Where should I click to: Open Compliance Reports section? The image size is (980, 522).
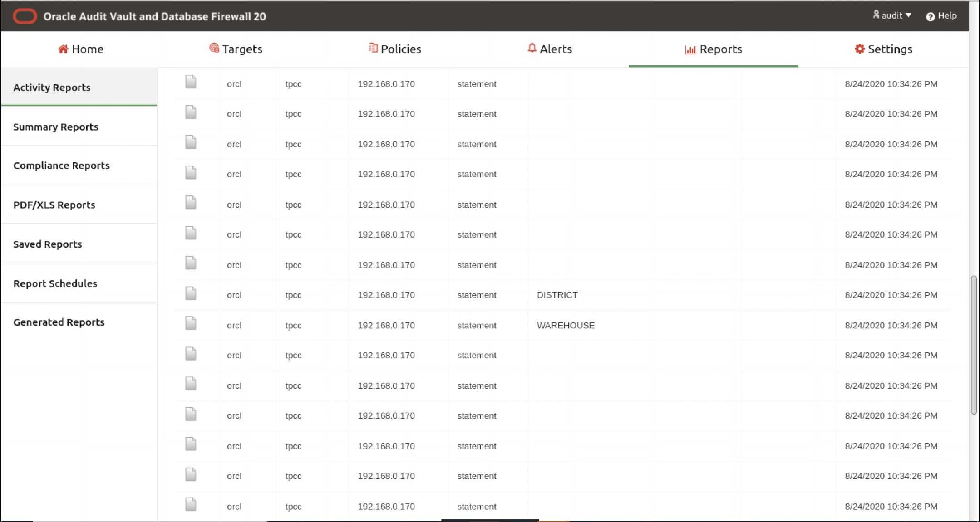point(62,165)
